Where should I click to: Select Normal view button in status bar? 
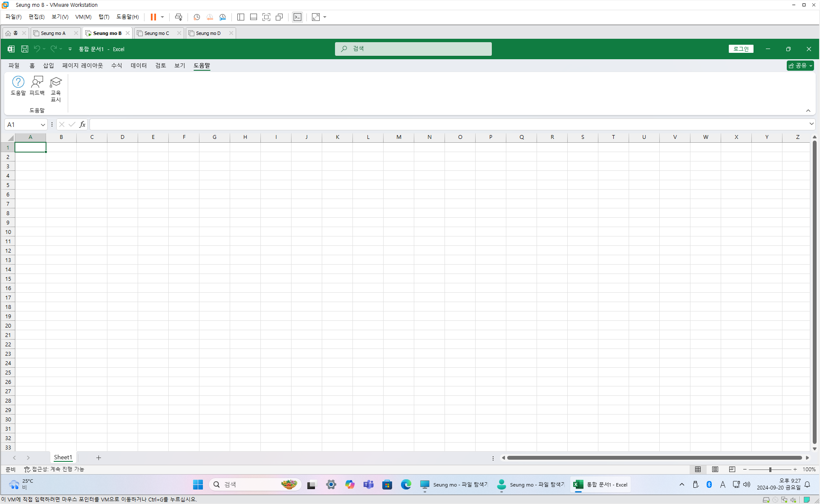tap(698, 469)
